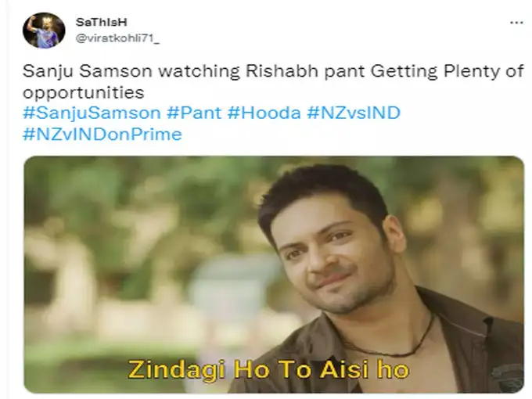
Task: Follow the #Hooda hashtag link
Action: click(x=264, y=113)
